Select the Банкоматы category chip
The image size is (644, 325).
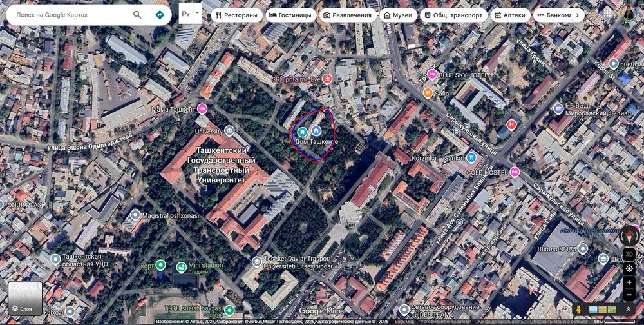tap(553, 15)
